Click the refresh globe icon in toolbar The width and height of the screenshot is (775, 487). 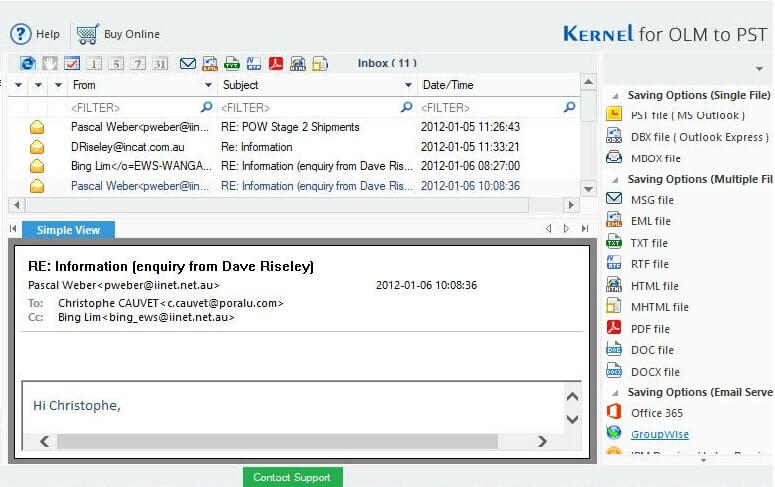28,63
